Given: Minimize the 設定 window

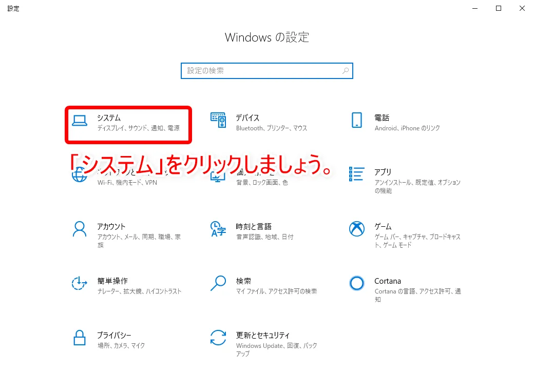Looking at the screenshot, I should pyautogui.click(x=475, y=8).
